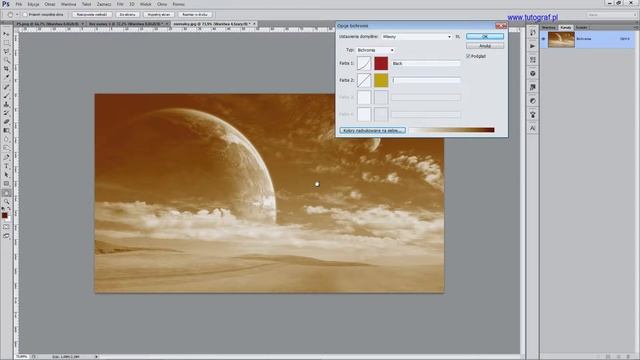Open the Character panel icon
The height and width of the screenshot is (360, 640).
(533, 128)
